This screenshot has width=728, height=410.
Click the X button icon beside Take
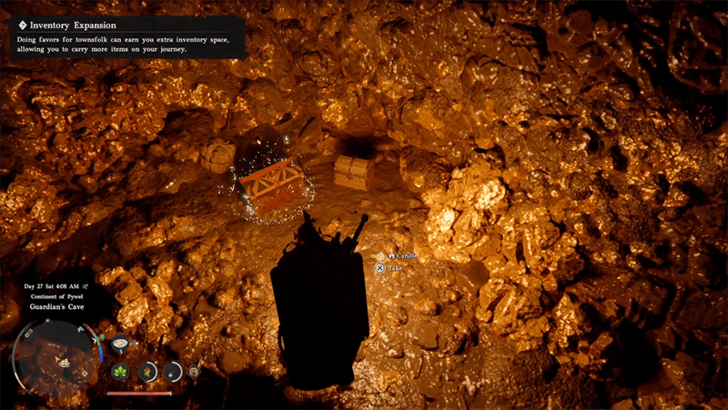pyautogui.click(x=380, y=268)
